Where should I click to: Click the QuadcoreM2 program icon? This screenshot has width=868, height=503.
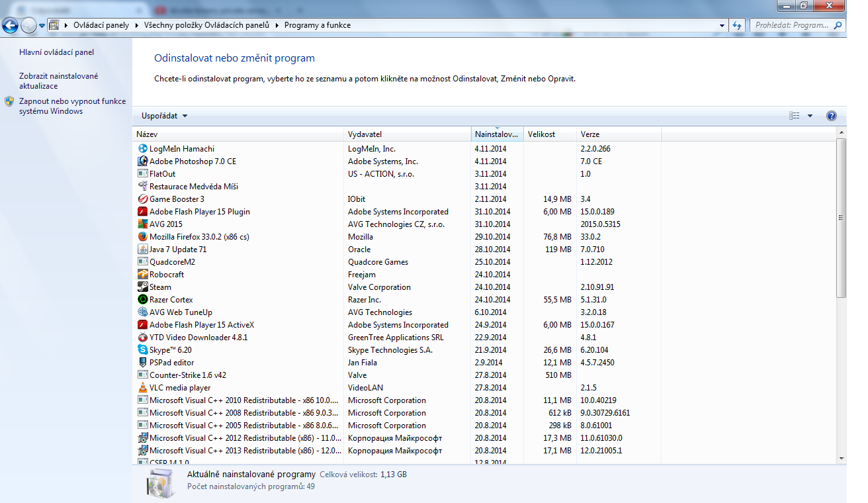click(142, 262)
